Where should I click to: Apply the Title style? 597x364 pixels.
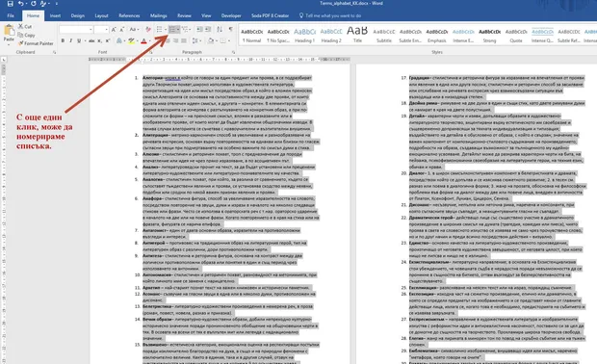357,35
